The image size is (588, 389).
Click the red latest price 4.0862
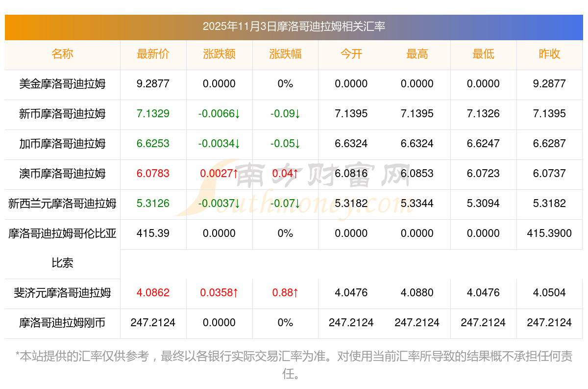pyautogui.click(x=153, y=293)
